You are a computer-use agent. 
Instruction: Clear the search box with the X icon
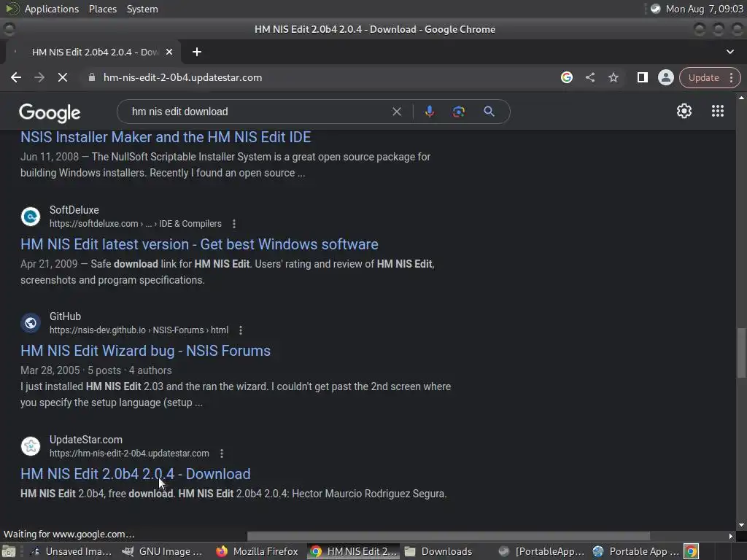pos(396,112)
